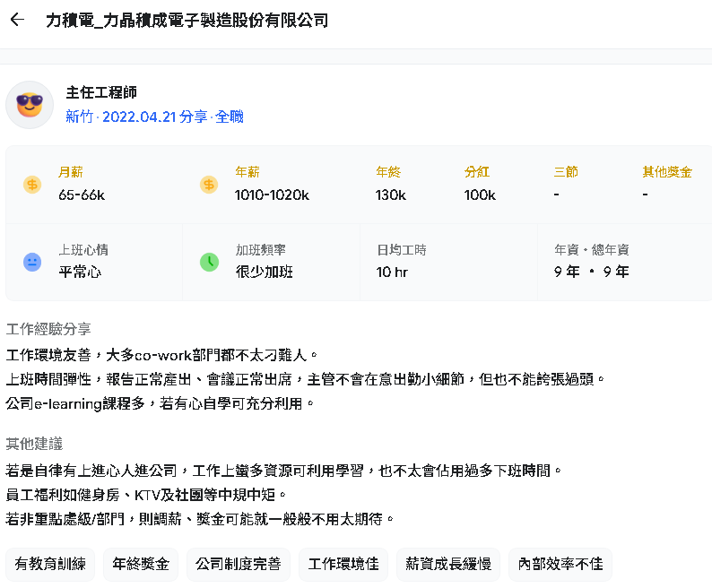Click the line starting 公司e-learning課程多
Viewport: 712px width, 588px height.
(x=160, y=403)
